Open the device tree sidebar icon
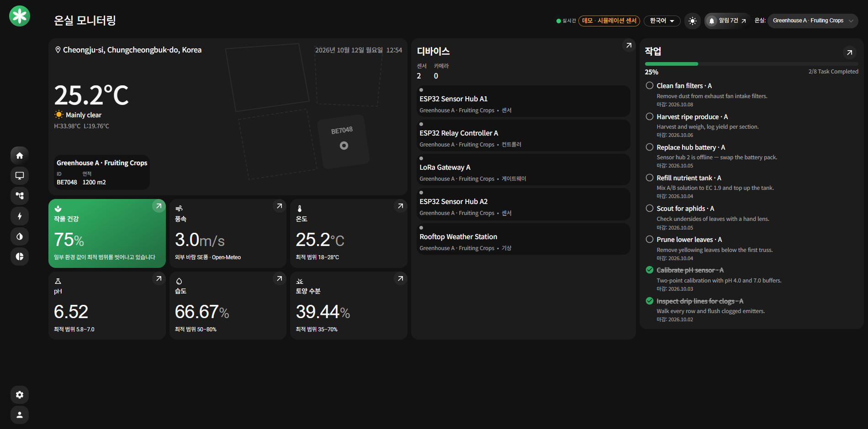The width and height of the screenshot is (868, 429). pos(20,196)
